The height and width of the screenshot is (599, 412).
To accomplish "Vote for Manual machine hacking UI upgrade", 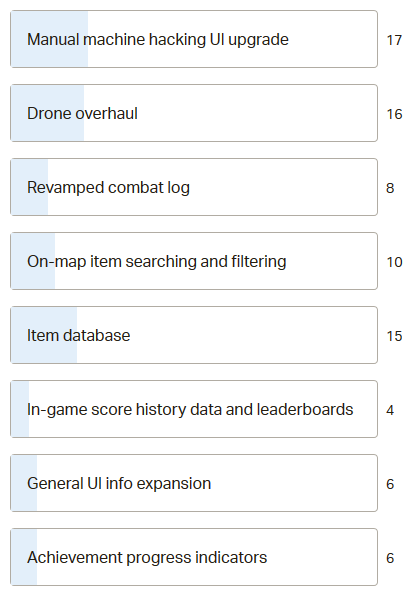I will click(194, 39).
